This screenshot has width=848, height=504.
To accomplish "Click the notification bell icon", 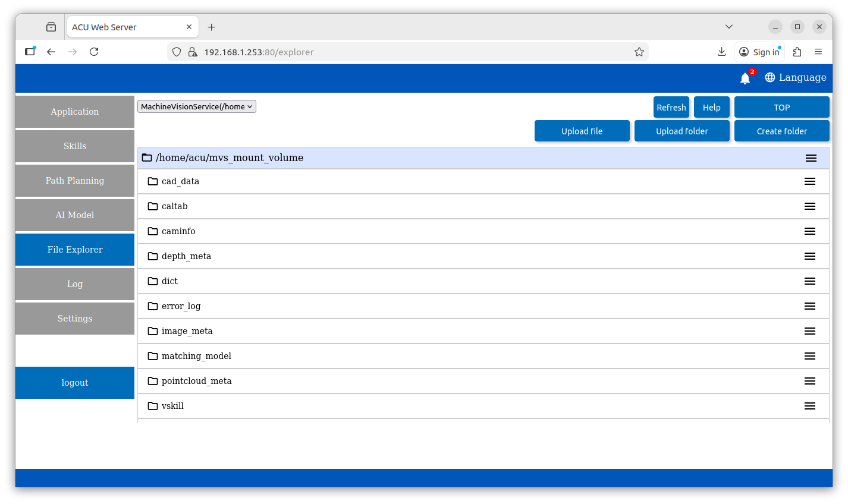I will pyautogui.click(x=745, y=78).
